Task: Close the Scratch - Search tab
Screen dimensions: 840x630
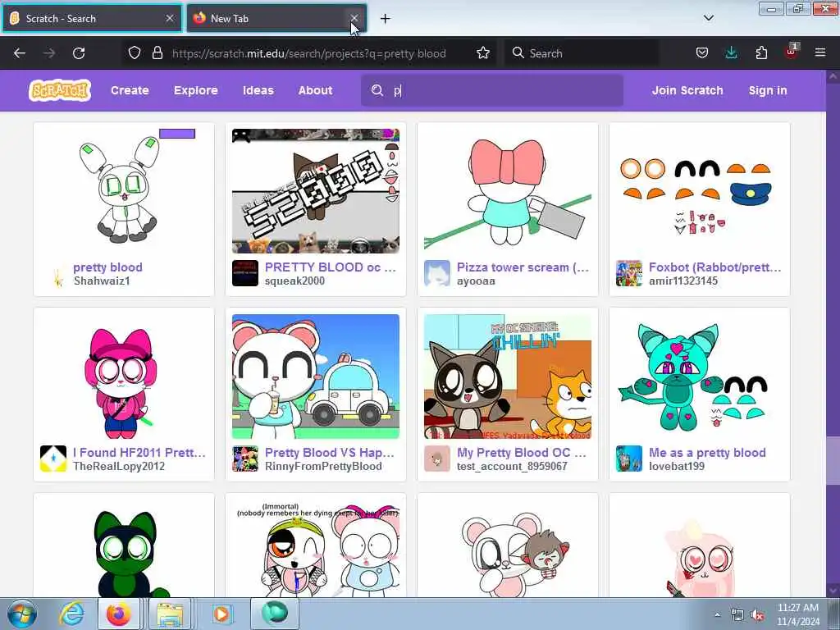Action: 170,18
